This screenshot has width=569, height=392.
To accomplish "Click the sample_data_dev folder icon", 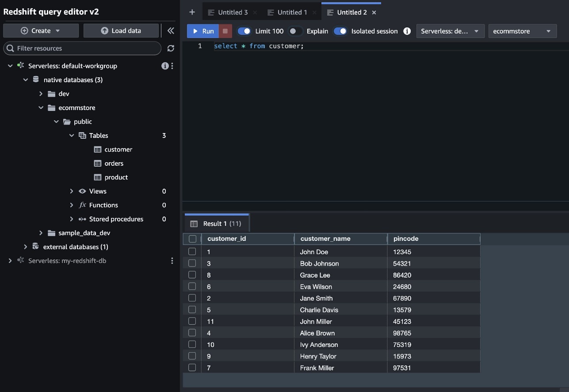I will coord(51,233).
